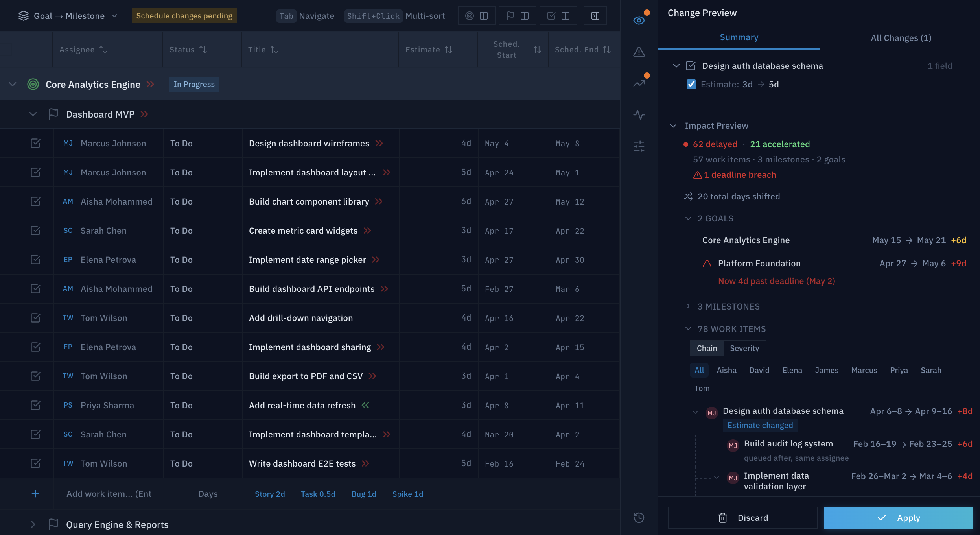This screenshot has height=535, width=980.
Task: Open the trends icon in the right sidebar
Action: [639, 82]
